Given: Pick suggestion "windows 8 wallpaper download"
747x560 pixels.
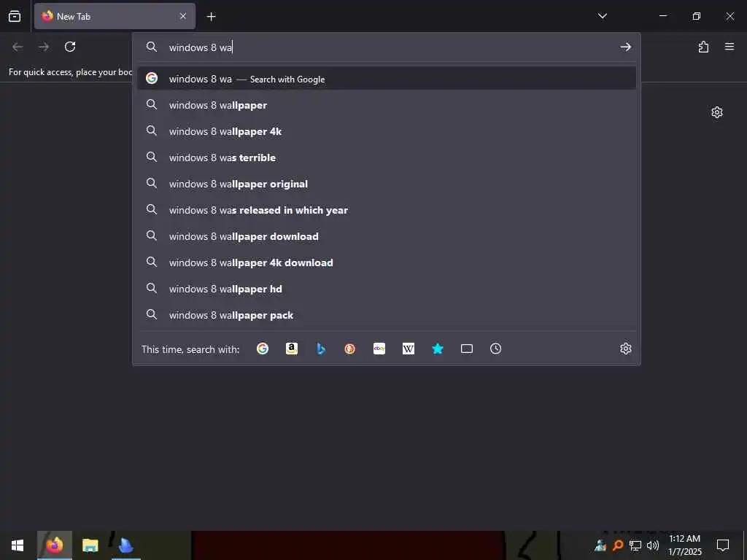Looking at the screenshot, I should pyautogui.click(x=387, y=236).
